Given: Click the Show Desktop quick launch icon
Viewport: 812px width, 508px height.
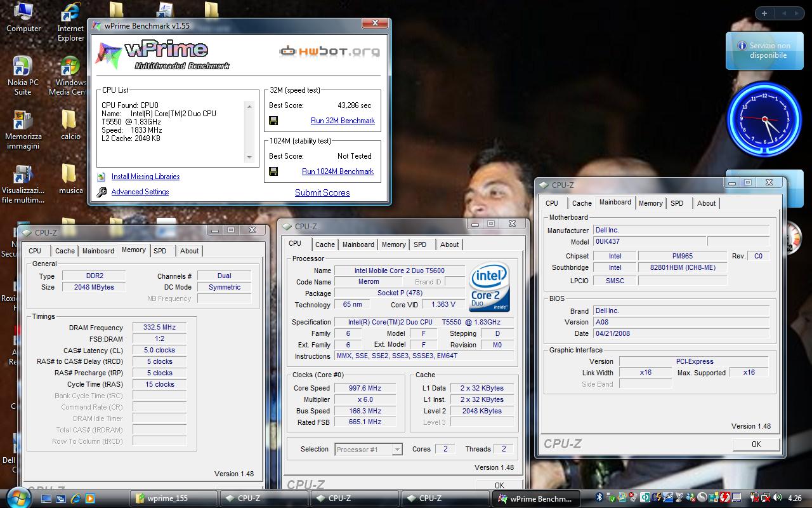Looking at the screenshot, I should (46, 498).
